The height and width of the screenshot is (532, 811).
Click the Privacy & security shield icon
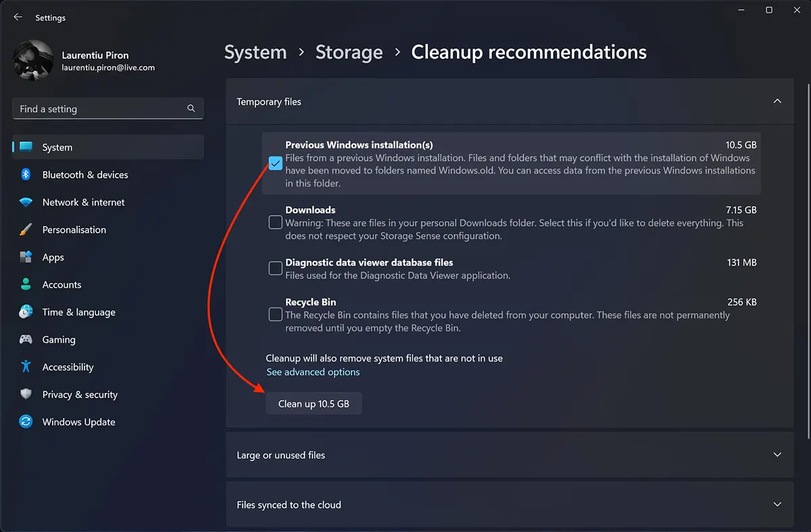[26, 394]
